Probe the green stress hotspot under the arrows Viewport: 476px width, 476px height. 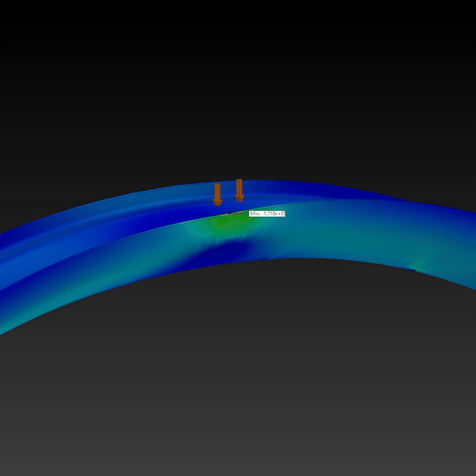click(x=229, y=223)
